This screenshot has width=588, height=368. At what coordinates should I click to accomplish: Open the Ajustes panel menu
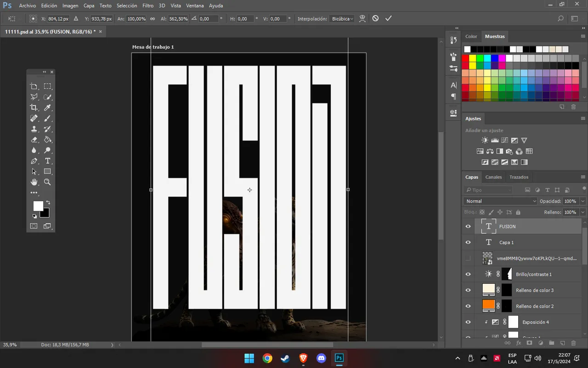tap(583, 119)
